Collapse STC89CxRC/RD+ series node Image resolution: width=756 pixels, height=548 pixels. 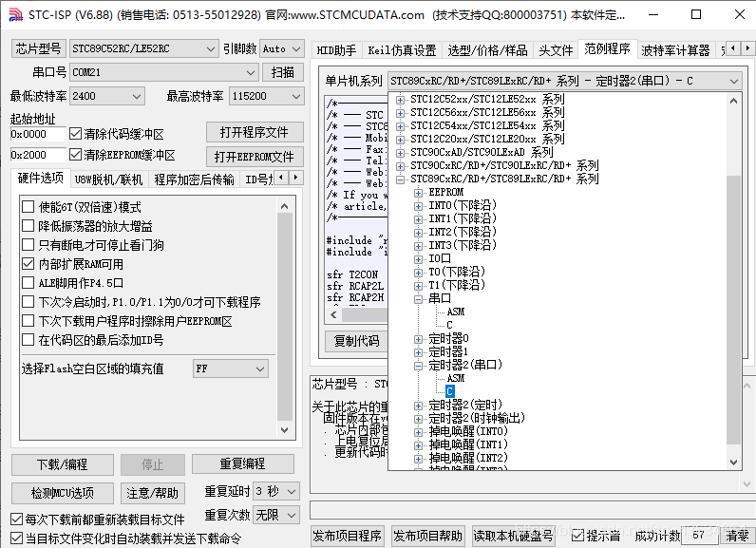(x=400, y=180)
